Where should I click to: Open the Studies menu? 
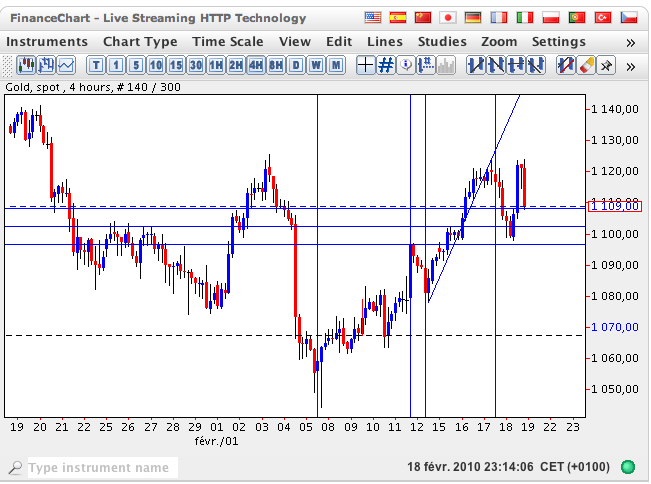point(441,41)
